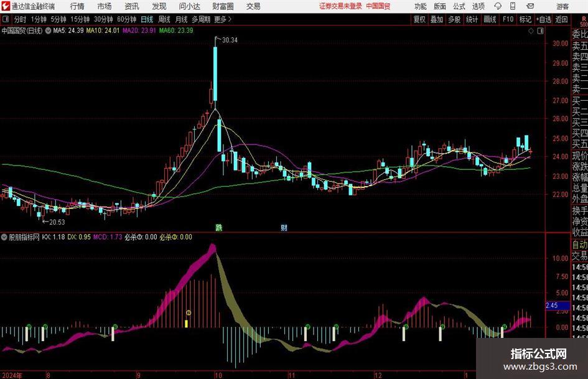588x379 pixels.
Task: Click +自选 to add to watchlist
Action: click(543, 19)
